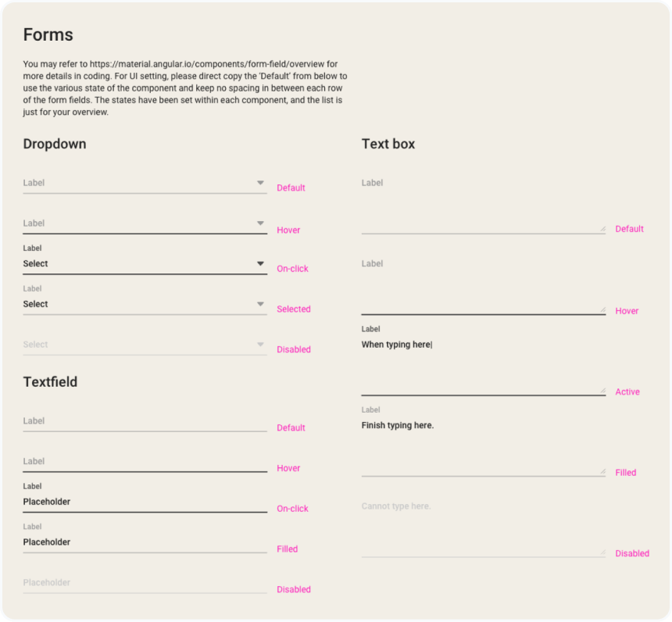This screenshot has height=622, width=672.
Task: Click the resize handle of the Default text box
Action: (x=602, y=229)
